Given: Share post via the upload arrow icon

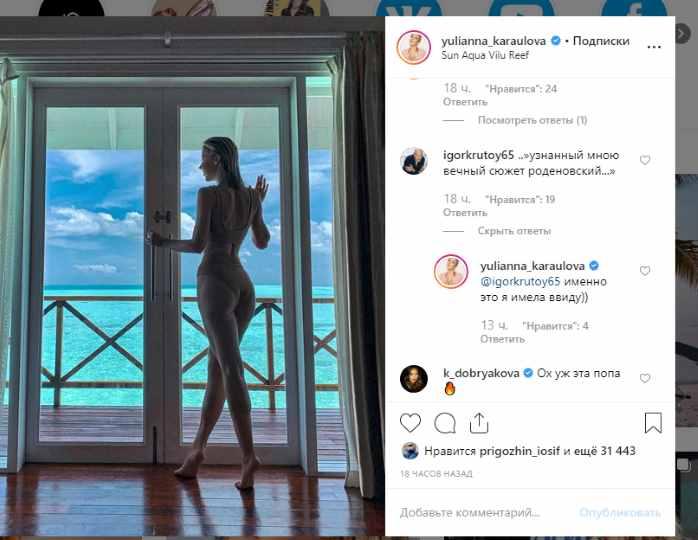Looking at the screenshot, I should 479,423.
